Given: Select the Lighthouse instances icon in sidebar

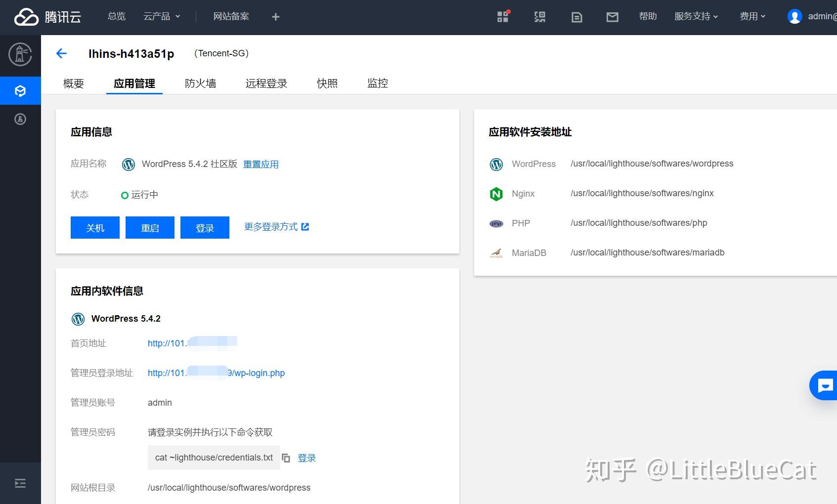Looking at the screenshot, I should [20, 90].
